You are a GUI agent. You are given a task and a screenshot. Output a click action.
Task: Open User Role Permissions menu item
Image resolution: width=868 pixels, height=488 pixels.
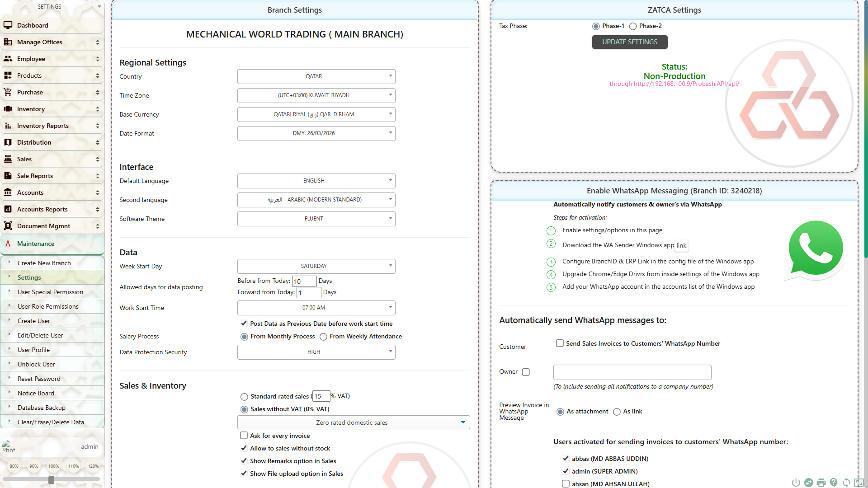tap(48, 306)
